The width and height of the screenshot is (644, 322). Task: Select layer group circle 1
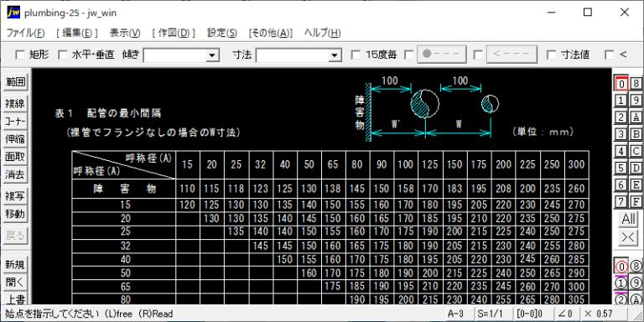coord(621,283)
